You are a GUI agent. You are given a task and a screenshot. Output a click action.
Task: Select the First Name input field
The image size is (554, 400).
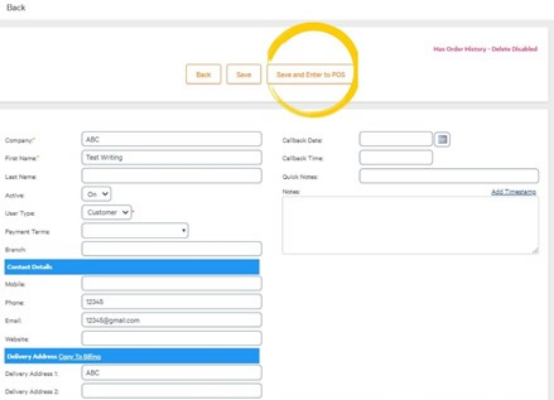click(x=172, y=158)
